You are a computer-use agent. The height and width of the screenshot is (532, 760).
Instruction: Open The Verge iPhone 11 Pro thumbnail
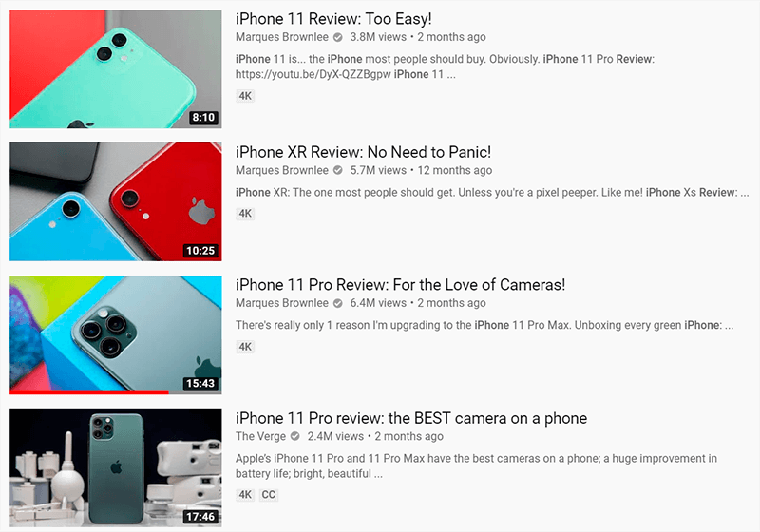click(115, 467)
